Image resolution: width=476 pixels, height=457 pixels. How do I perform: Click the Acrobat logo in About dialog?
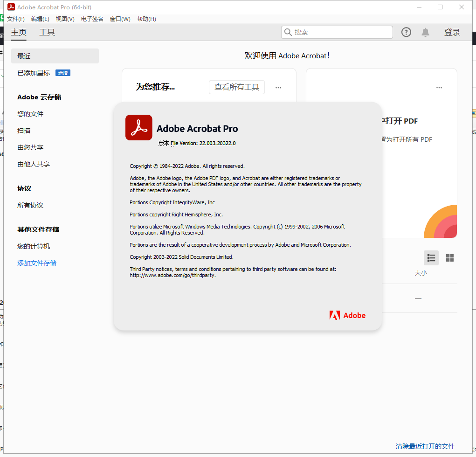pyautogui.click(x=139, y=127)
